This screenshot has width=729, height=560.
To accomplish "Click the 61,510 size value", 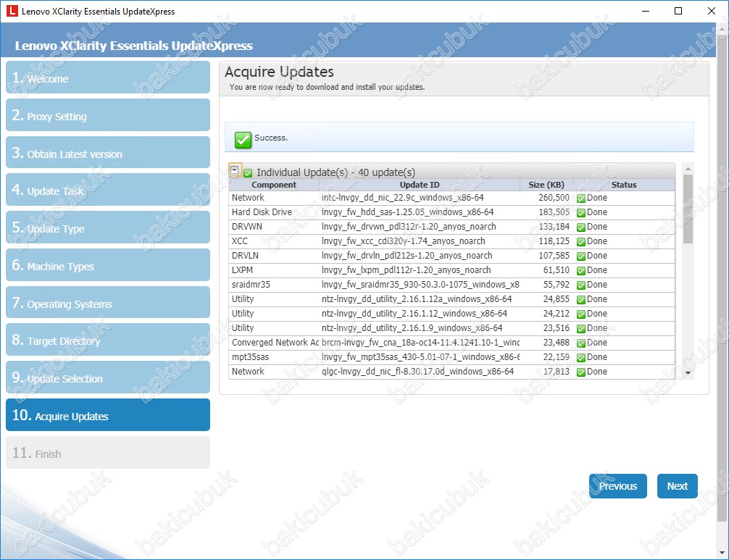I will point(556,270).
